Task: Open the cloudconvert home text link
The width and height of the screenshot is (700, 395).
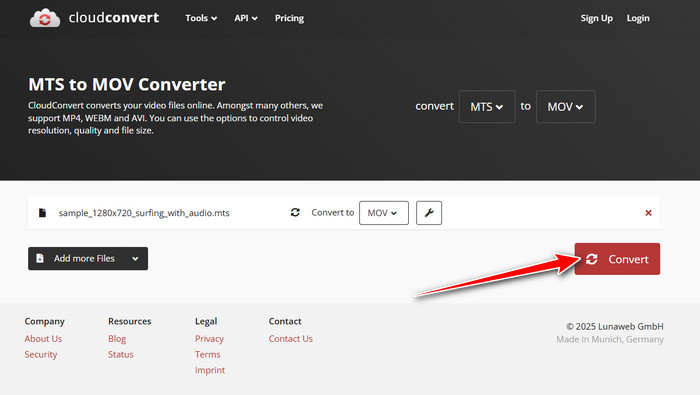Action: (113, 17)
